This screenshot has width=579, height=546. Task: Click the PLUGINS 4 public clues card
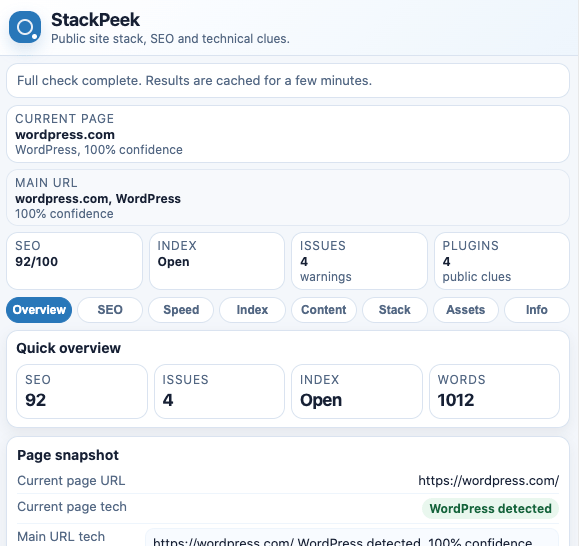point(502,261)
